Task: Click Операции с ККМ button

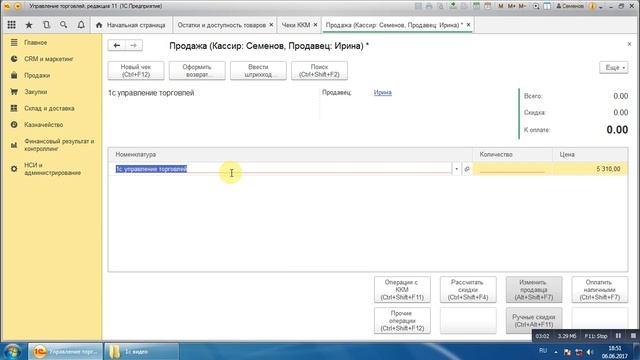Action: (402, 290)
